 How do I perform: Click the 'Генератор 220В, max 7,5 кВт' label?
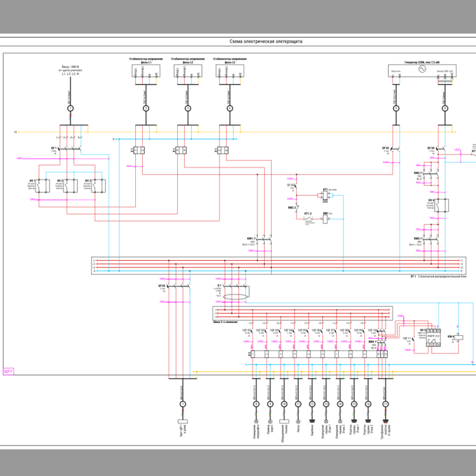point(422,62)
